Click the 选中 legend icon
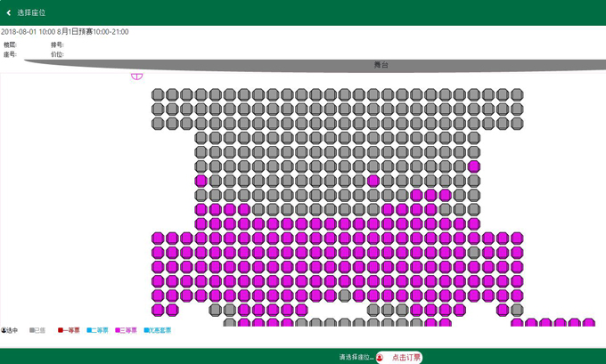Screen dimensions: 606x364 pos(4,330)
